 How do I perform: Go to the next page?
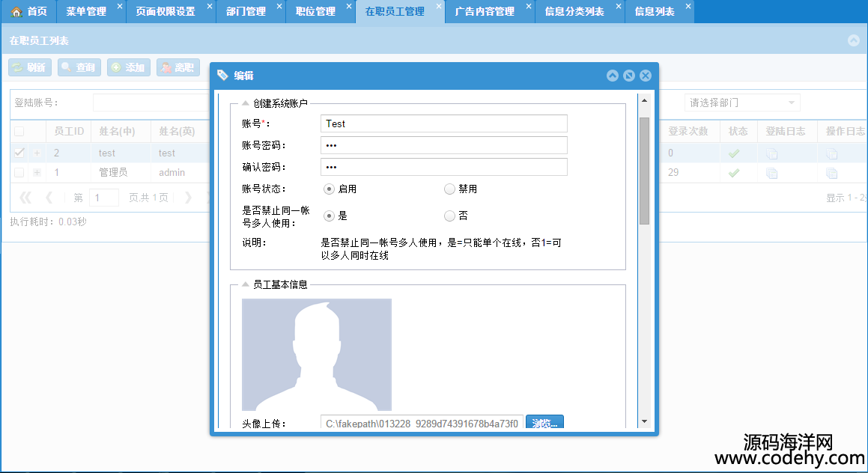click(188, 198)
